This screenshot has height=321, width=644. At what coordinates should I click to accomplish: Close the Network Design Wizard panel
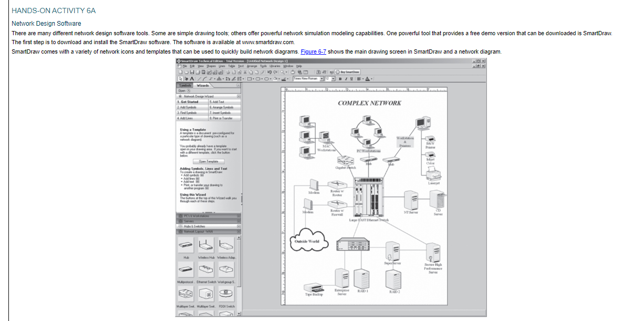coord(238,96)
